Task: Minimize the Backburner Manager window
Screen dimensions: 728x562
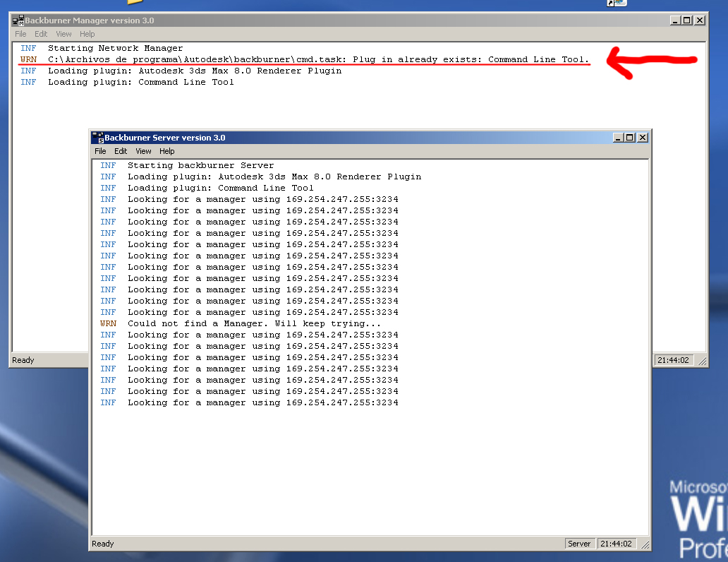Action: [x=676, y=20]
